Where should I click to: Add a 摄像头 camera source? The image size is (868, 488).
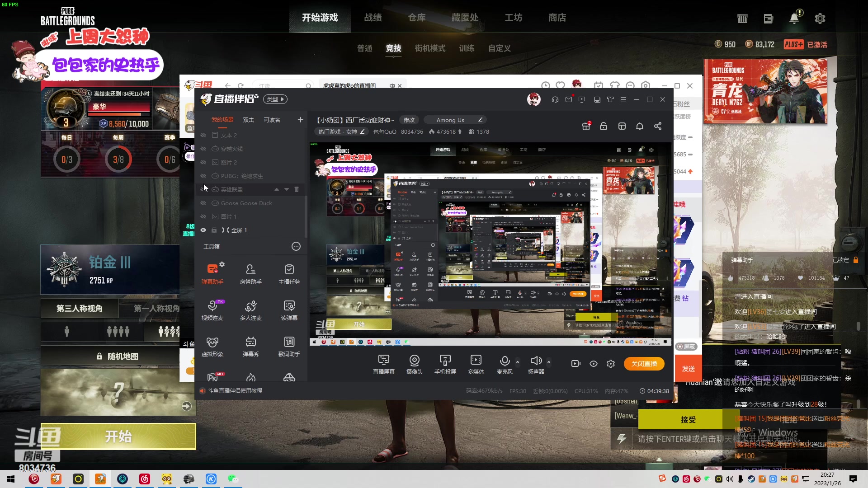[x=414, y=364]
